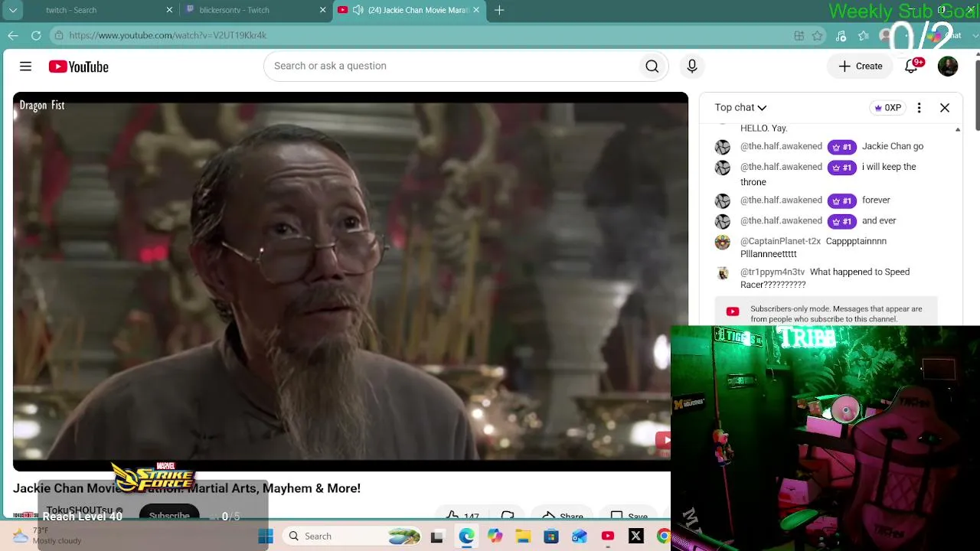
Task: Click the #1 badge beside "forever"
Action: click(x=841, y=201)
